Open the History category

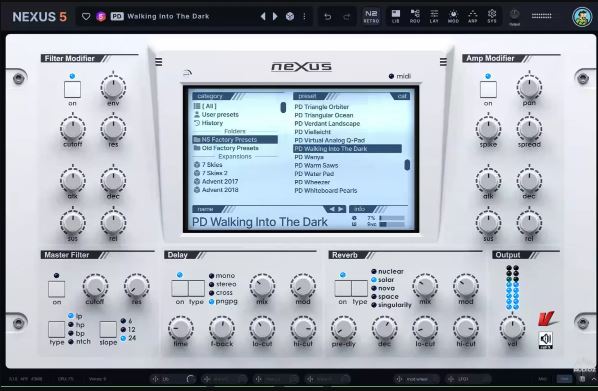click(208, 123)
